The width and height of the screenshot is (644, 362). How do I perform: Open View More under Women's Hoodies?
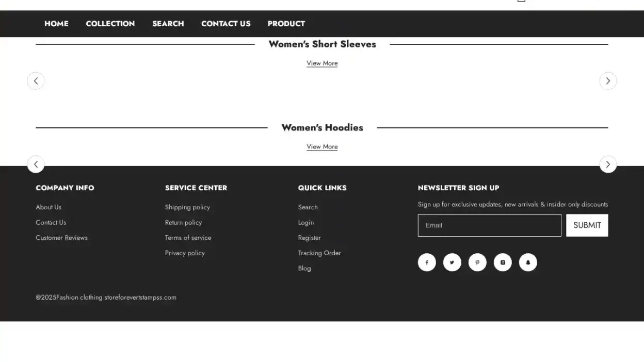[x=322, y=146]
